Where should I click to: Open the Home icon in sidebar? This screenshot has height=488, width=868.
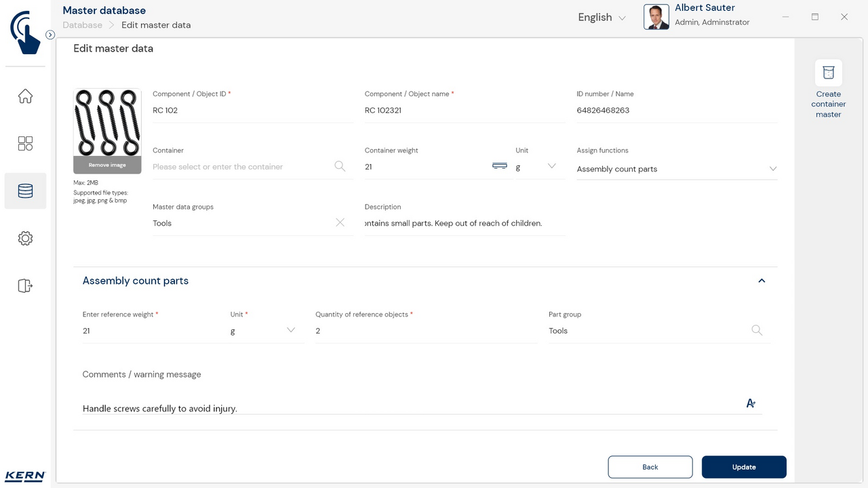(x=25, y=96)
